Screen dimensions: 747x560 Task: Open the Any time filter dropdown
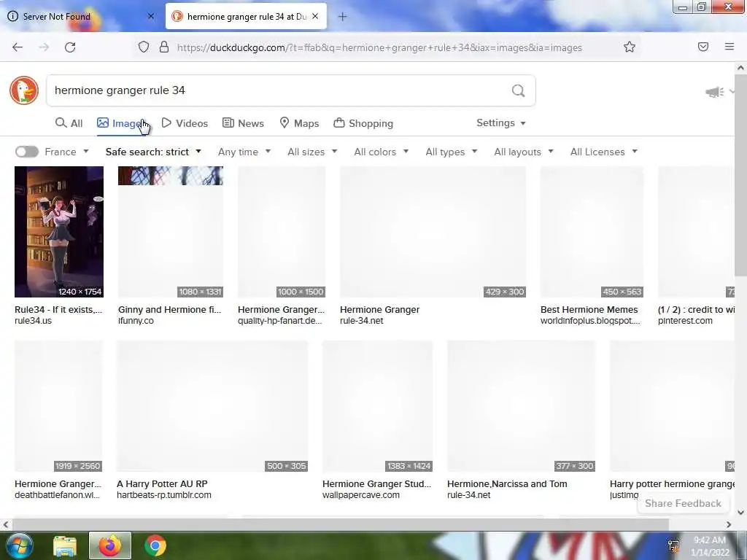pos(244,152)
